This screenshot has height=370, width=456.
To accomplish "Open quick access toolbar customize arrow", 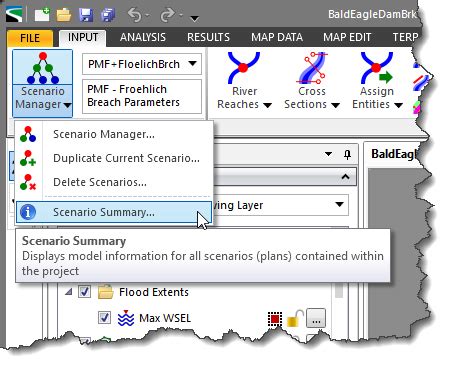I will 195,18.
